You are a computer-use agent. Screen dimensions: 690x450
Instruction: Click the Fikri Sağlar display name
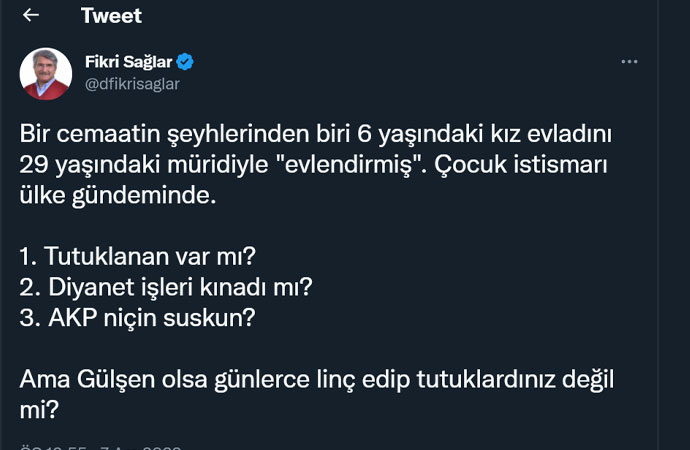[128, 62]
